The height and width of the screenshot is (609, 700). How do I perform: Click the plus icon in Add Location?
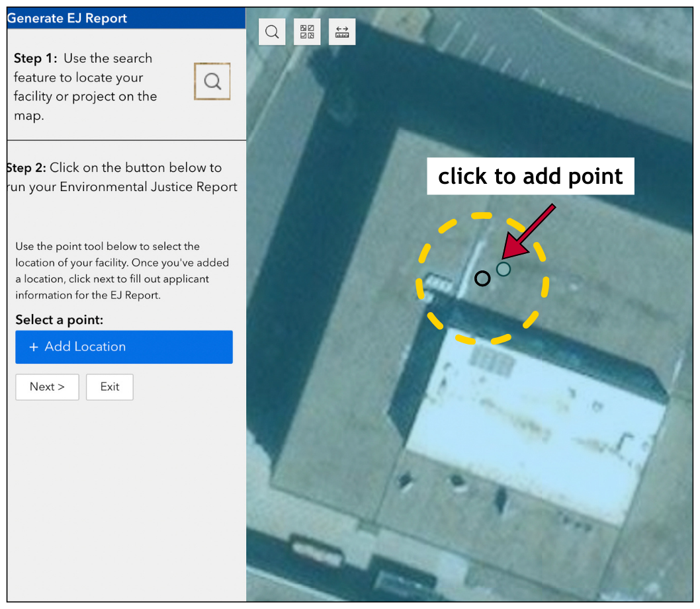click(34, 347)
